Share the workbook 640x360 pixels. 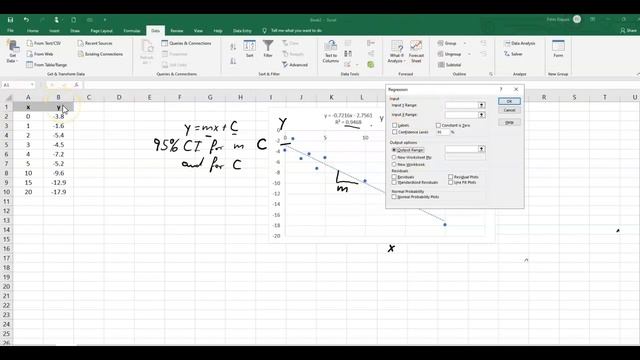tap(629, 31)
